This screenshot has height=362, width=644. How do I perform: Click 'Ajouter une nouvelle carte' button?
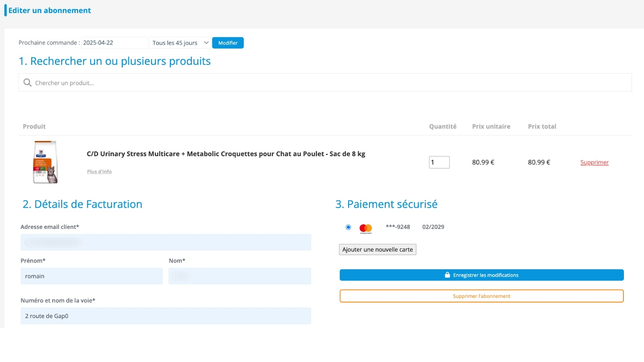coord(378,250)
